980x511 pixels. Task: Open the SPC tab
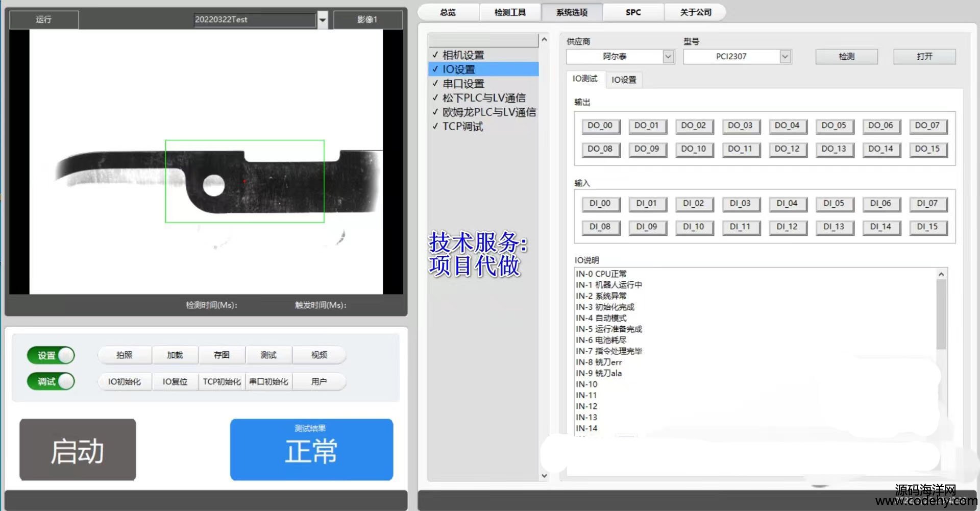[x=633, y=12]
